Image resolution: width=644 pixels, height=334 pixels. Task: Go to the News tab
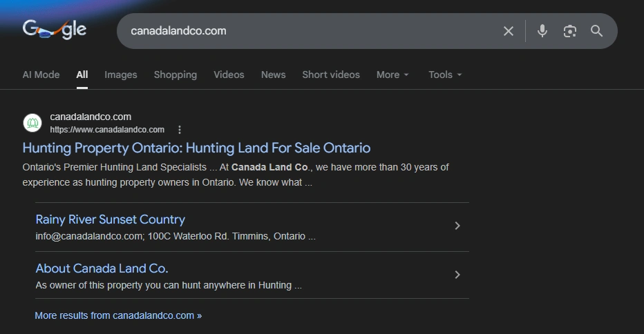[x=273, y=75]
